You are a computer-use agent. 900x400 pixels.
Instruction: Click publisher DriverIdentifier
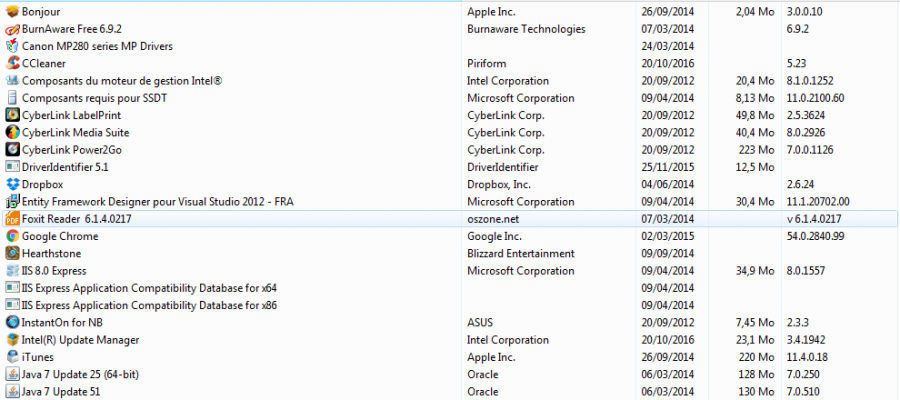point(503,167)
